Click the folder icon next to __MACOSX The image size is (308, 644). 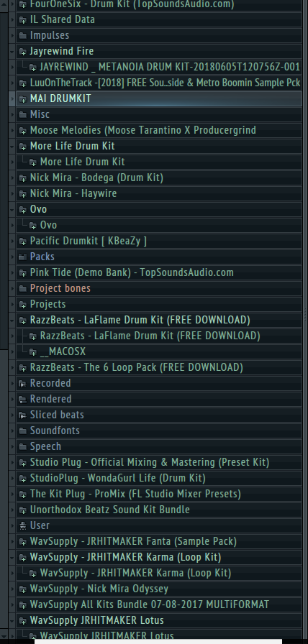33,352
